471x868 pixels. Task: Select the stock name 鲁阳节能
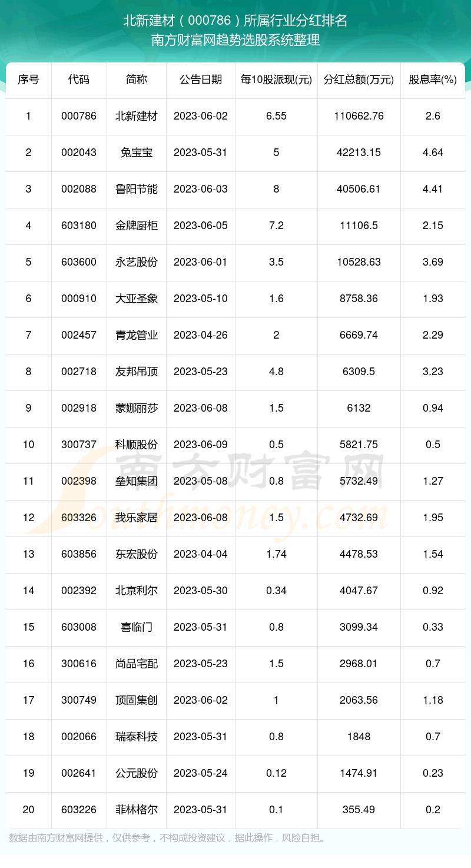click(x=137, y=189)
